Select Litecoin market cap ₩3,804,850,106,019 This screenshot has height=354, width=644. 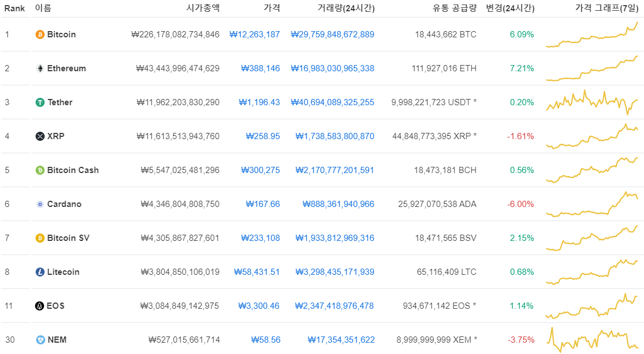tap(180, 272)
